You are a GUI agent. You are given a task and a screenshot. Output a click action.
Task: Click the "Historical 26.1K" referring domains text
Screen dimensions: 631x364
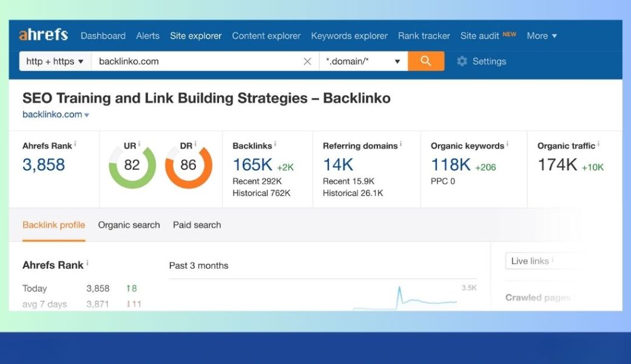(x=353, y=193)
